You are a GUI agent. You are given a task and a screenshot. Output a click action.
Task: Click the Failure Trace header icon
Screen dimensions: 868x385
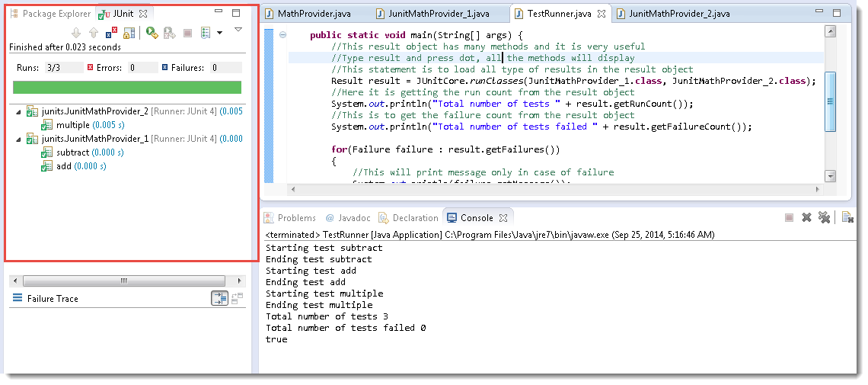[18, 299]
